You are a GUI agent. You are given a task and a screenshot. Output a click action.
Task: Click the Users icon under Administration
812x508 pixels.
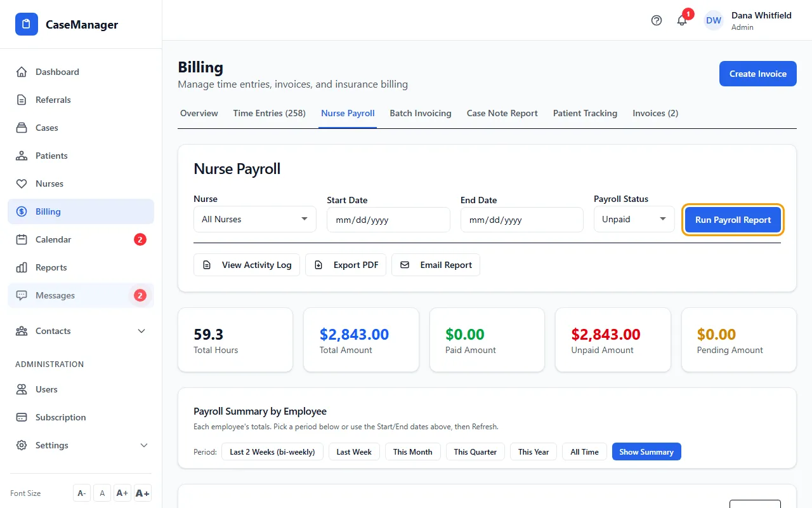[x=22, y=389]
